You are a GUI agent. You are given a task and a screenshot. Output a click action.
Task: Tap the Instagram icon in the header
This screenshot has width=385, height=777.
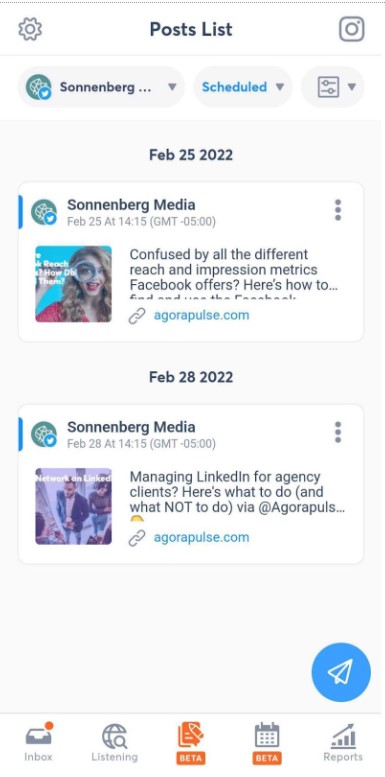[352, 29]
